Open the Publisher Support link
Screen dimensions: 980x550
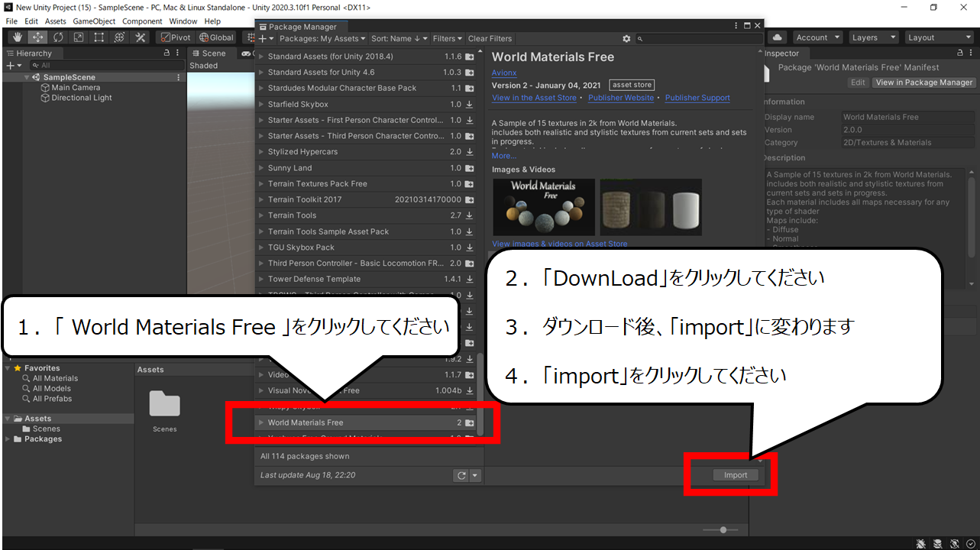pos(697,98)
